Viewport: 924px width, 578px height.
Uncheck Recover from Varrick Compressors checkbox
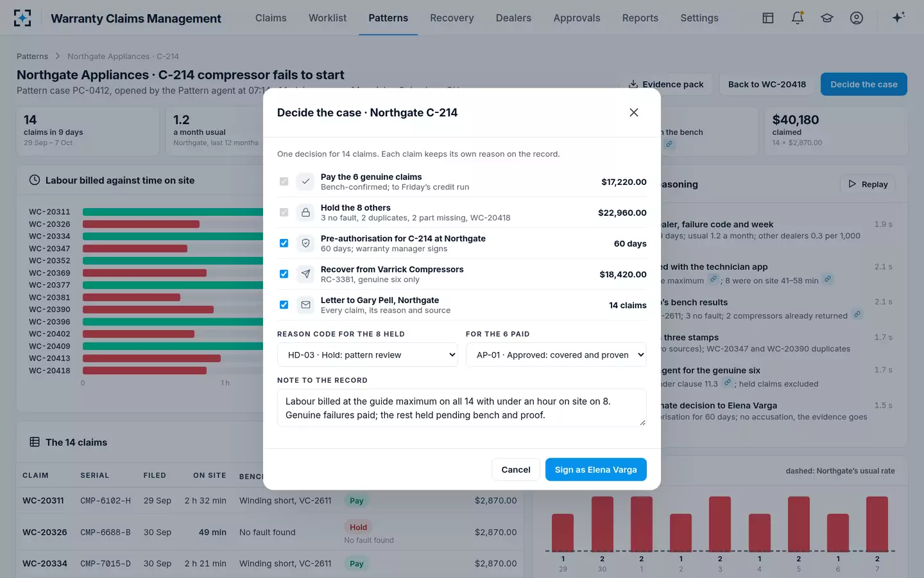point(284,274)
